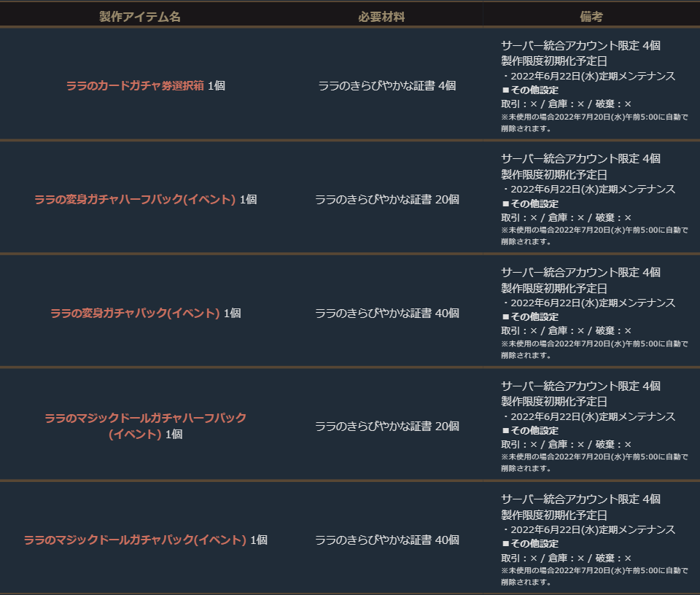Click 取引/倉庫/破棄 restrictions in マジックドールガチャハーフパック row

click(x=566, y=444)
